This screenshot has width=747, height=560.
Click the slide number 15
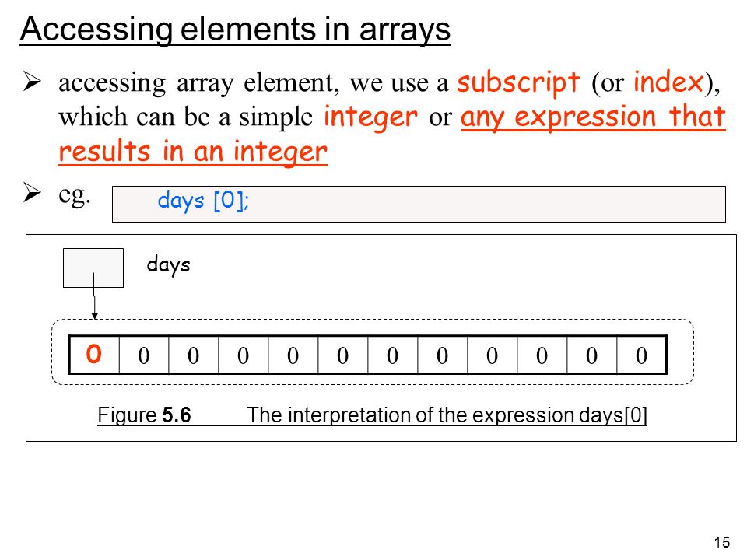tap(722, 542)
